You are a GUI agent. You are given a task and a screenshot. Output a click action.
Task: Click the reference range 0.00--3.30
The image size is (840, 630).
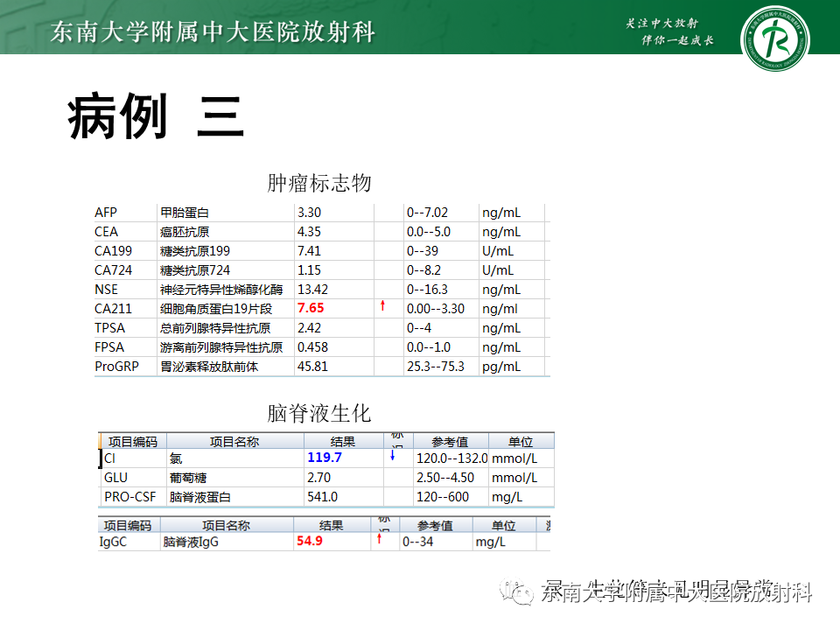click(436, 309)
